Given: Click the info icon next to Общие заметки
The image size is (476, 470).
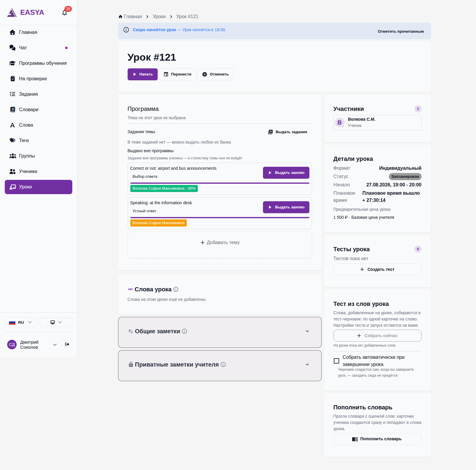Looking at the screenshot, I should click(x=184, y=331).
